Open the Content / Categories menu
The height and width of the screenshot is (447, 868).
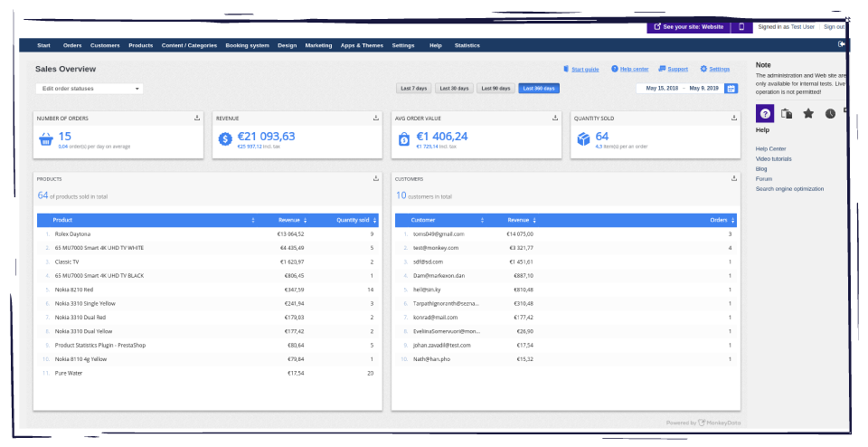pyautogui.click(x=189, y=45)
